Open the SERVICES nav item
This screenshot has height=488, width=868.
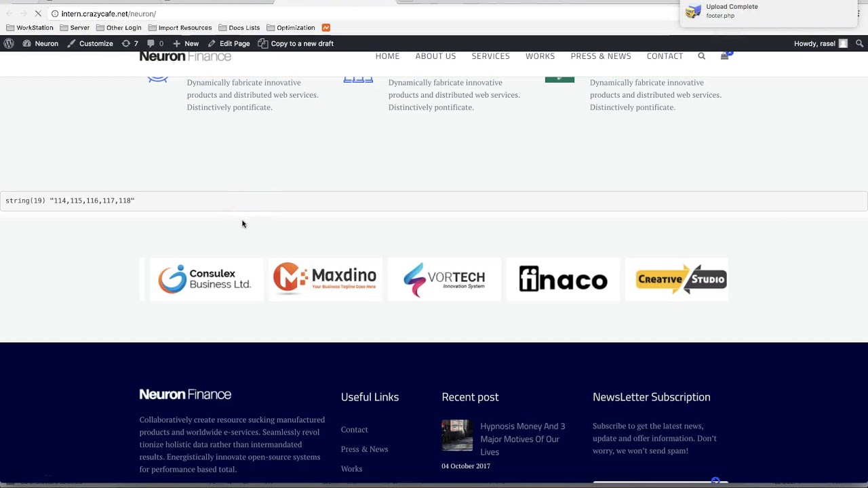click(490, 56)
